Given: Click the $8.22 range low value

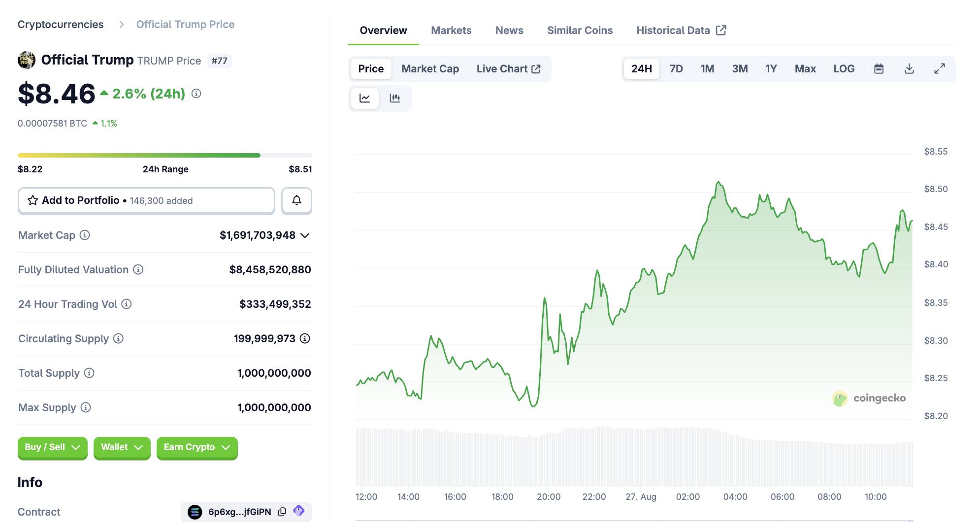Looking at the screenshot, I should coord(30,169).
